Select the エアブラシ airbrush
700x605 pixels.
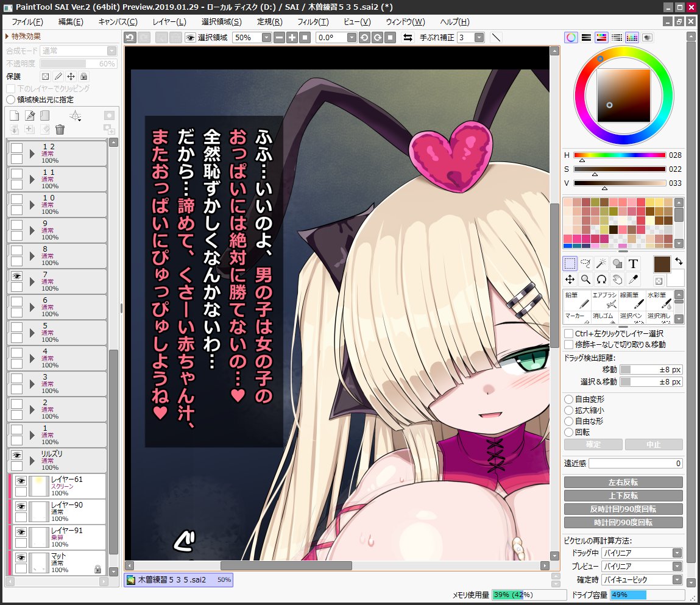click(604, 300)
